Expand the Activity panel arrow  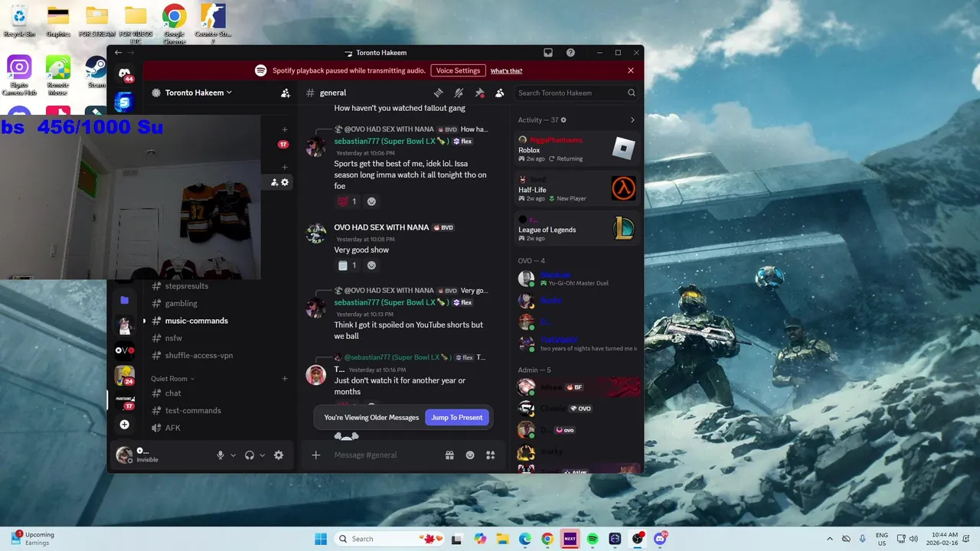(x=632, y=120)
